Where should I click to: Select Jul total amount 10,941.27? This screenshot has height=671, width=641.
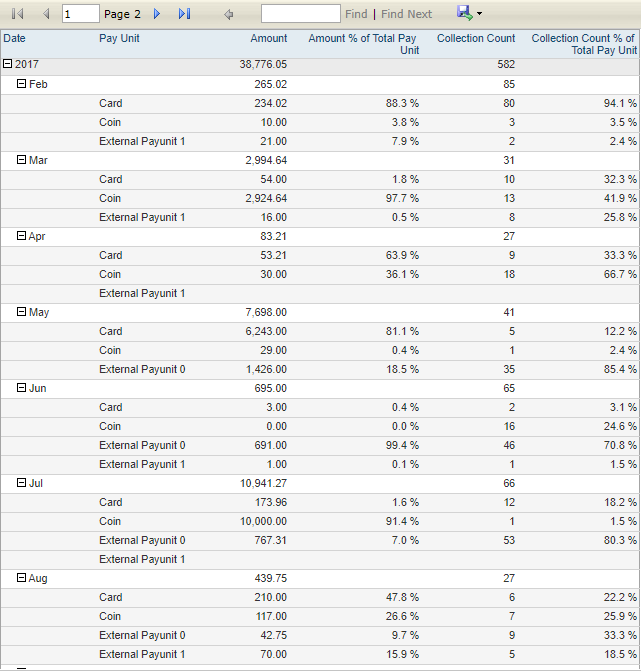[x=263, y=483]
